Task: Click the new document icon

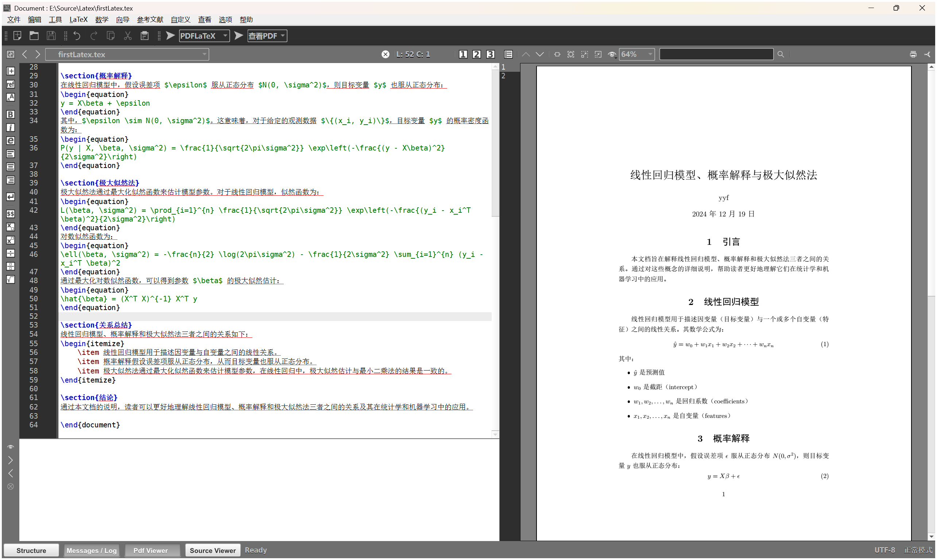Action: [18, 36]
